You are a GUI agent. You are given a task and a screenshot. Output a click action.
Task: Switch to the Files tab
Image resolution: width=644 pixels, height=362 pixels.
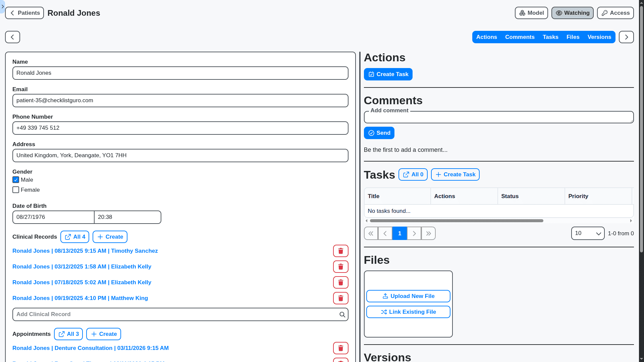pos(573,37)
